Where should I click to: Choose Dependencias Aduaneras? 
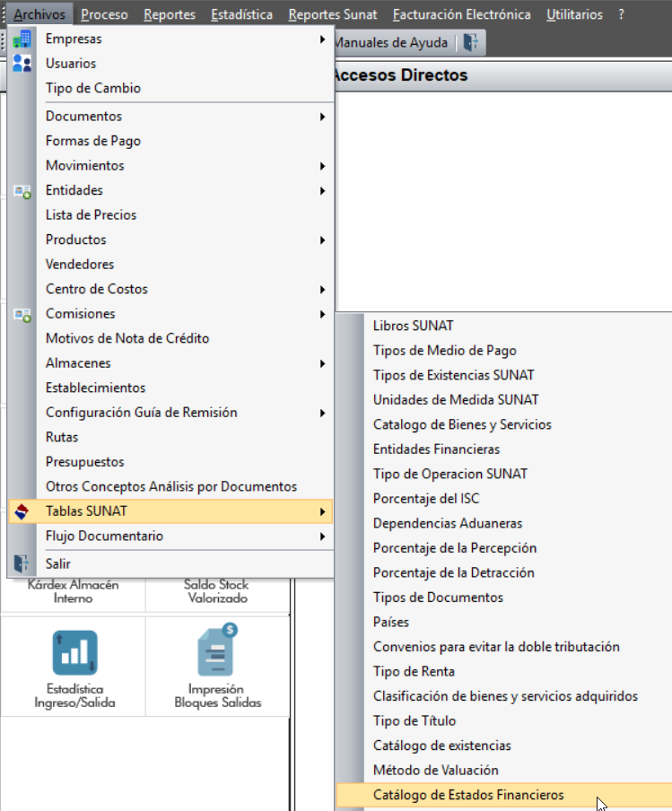(504, 523)
